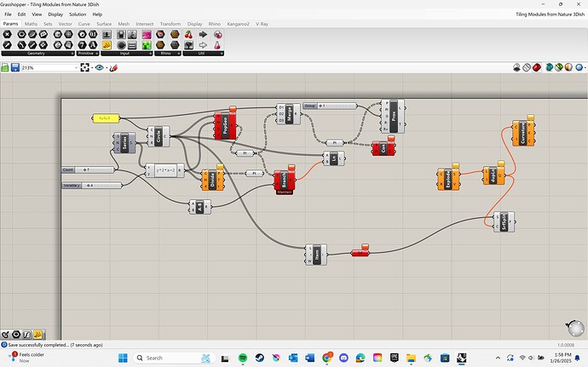The width and height of the screenshot is (588, 367).
Task: Pick the letter A Text parameter icon
Action: (x=93, y=45)
